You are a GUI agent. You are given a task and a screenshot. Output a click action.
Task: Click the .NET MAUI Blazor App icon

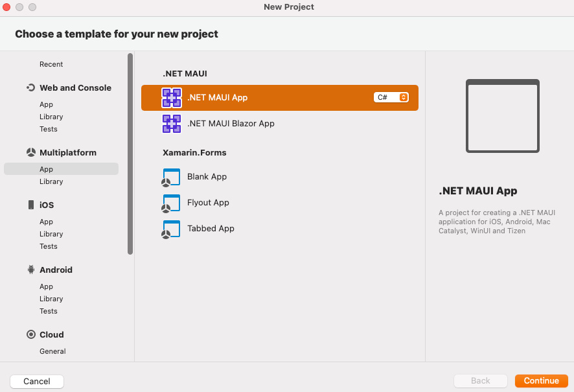point(171,124)
